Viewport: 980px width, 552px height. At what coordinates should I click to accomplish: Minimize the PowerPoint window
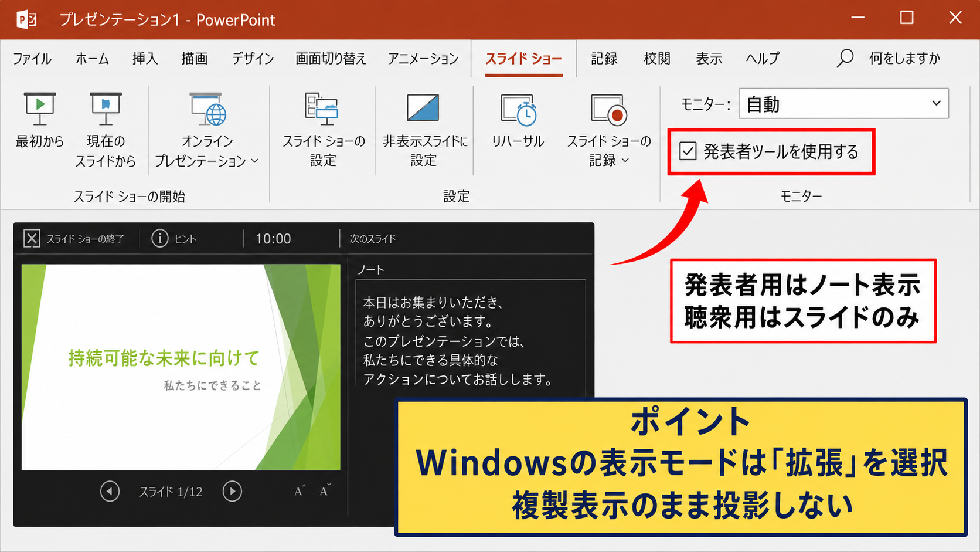(x=858, y=18)
